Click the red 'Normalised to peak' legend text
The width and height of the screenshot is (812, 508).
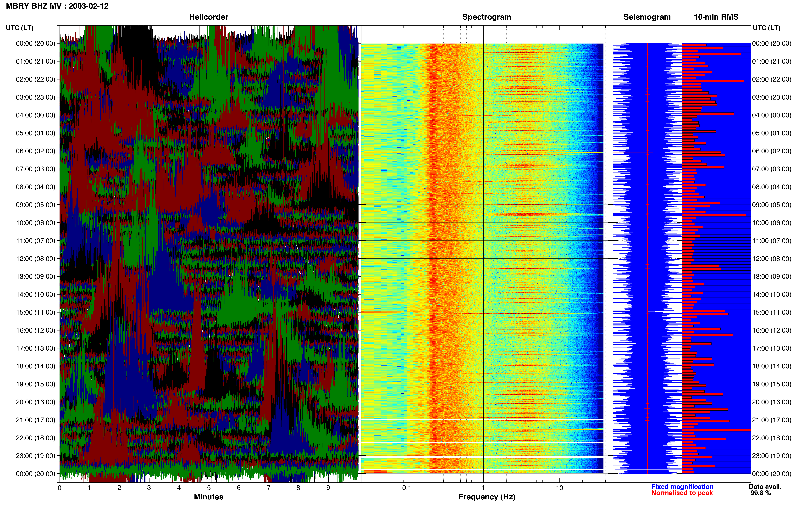pyautogui.click(x=682, y=493)
